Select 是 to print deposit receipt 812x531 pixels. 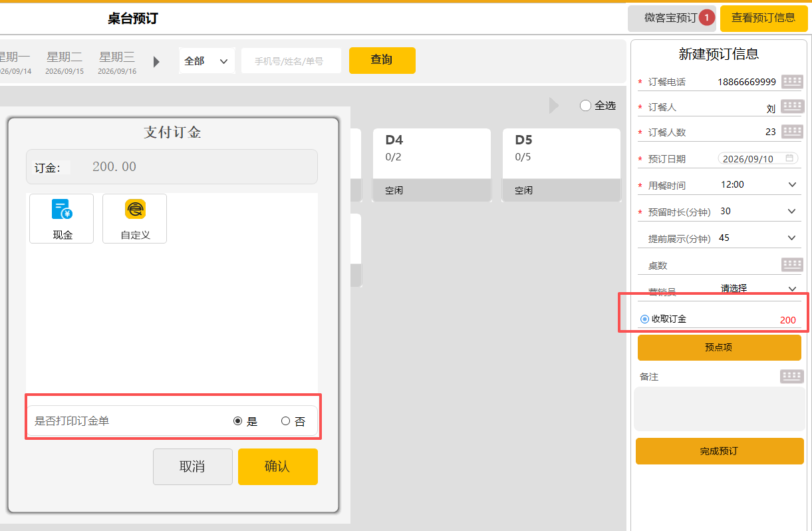[x=237, y=421]
